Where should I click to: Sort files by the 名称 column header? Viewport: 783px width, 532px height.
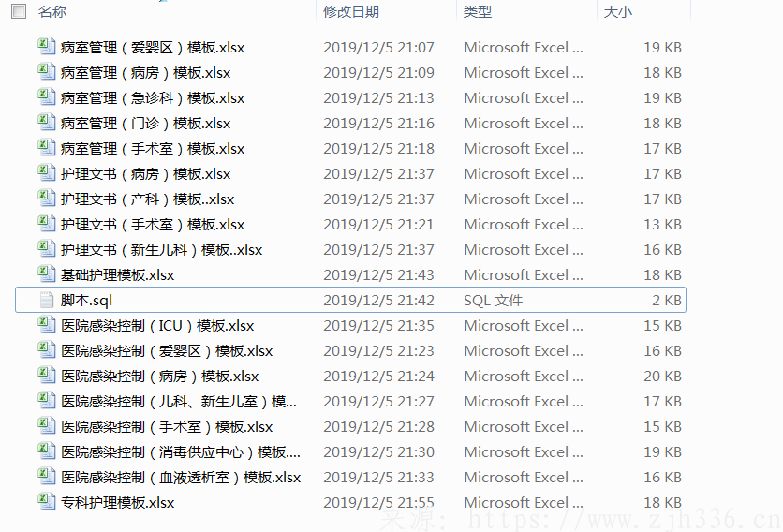click(52, 11)
